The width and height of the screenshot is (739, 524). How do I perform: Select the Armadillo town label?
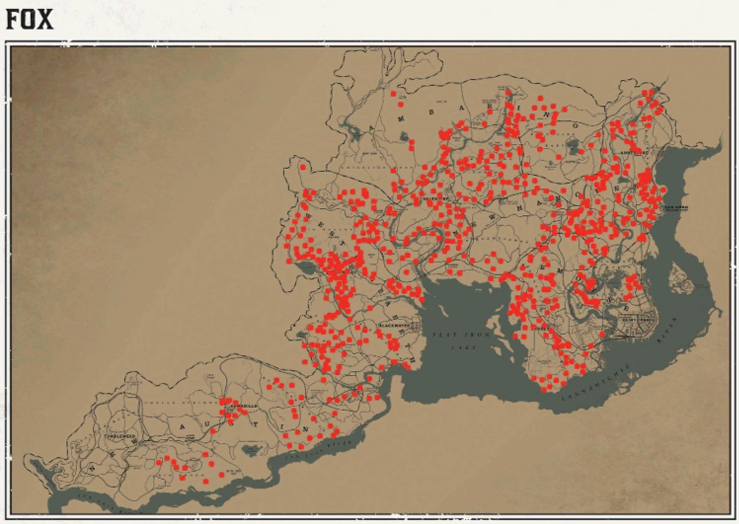tap(242, 406)
